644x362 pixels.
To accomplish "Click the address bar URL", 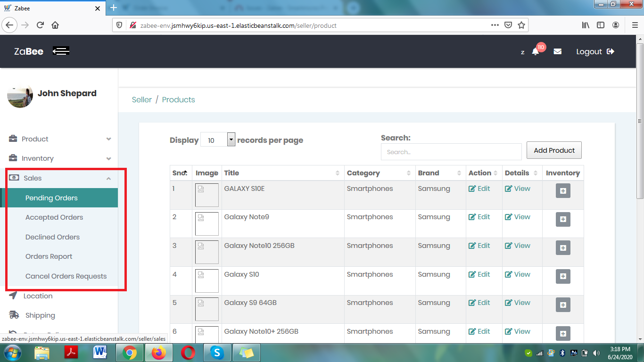I will point(239,25).
